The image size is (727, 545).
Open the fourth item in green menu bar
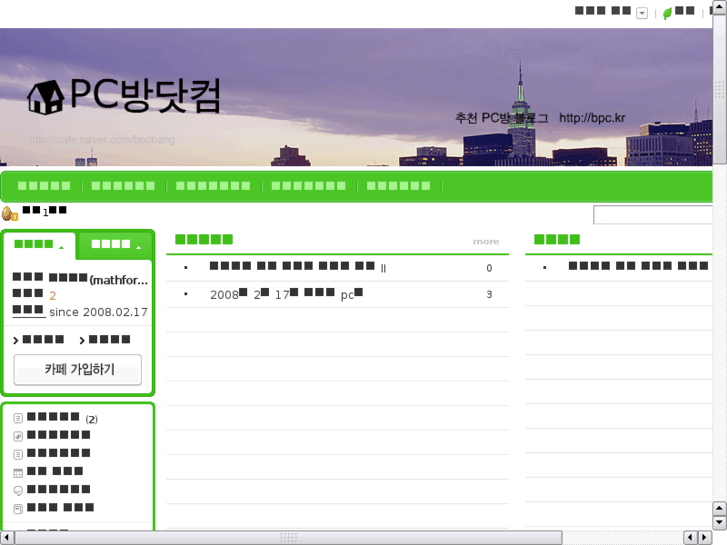point(308,186)
